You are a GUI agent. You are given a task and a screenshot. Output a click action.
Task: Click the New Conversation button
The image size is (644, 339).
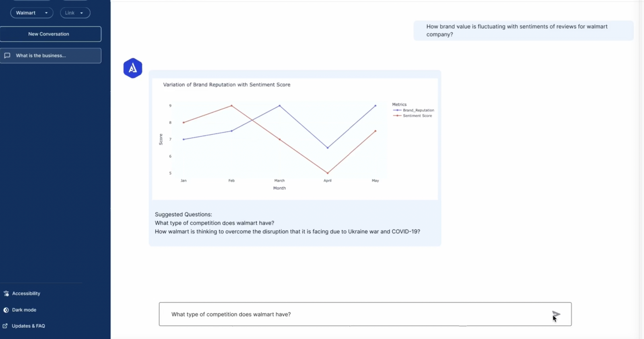pyautogui.click(x=51, y=34)
